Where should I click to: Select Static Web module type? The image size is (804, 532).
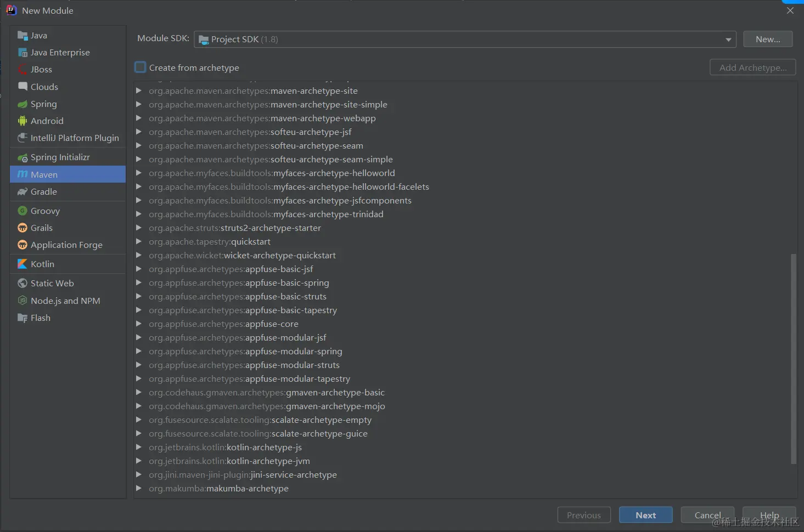pyautogui.click(x=68, y=284)
